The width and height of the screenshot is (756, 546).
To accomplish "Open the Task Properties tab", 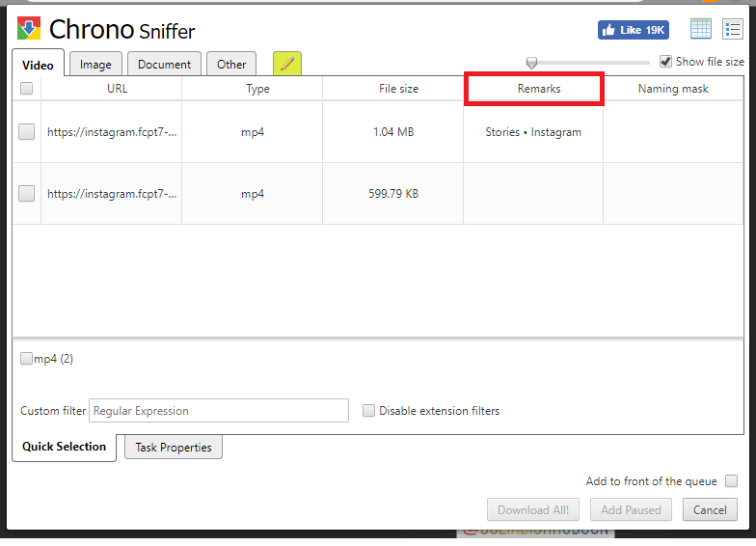I will 174,448.
